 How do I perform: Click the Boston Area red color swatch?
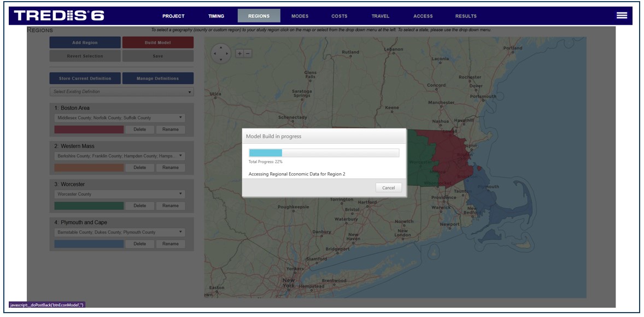click(89, 130)
